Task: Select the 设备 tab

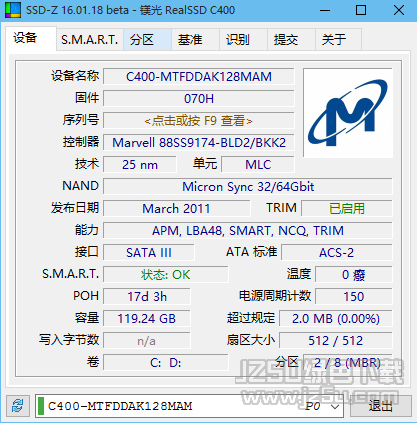Action: 31,39
